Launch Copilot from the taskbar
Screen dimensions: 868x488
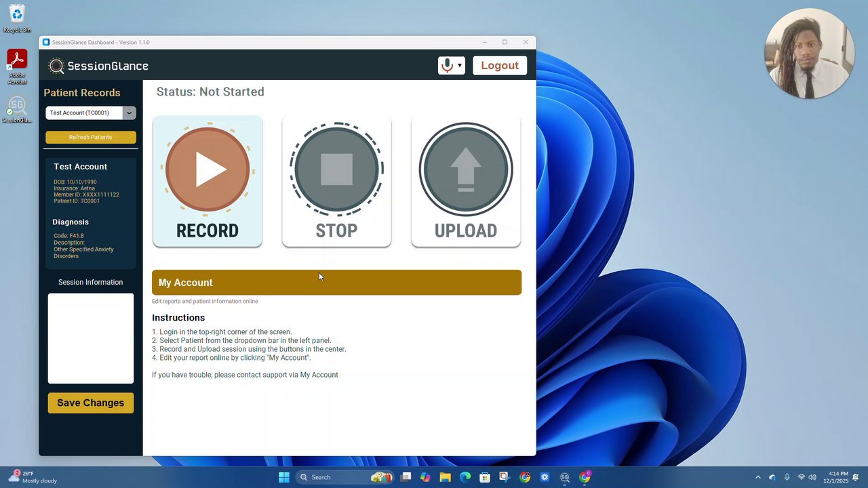[x=425, y=477]
